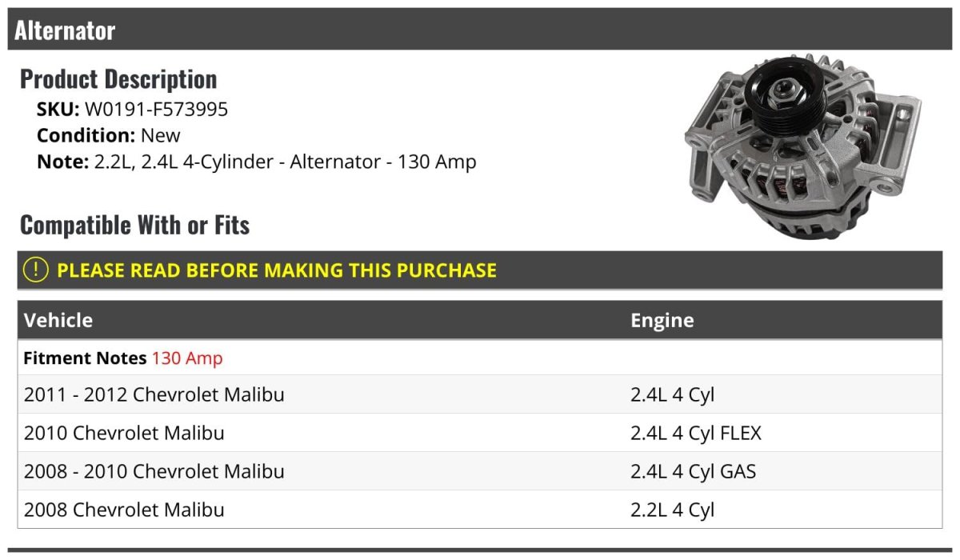This screenshot has width=960, height=560.
Task: Select the 2010 Chevrolet Malibu row
Action: point(124,433)
